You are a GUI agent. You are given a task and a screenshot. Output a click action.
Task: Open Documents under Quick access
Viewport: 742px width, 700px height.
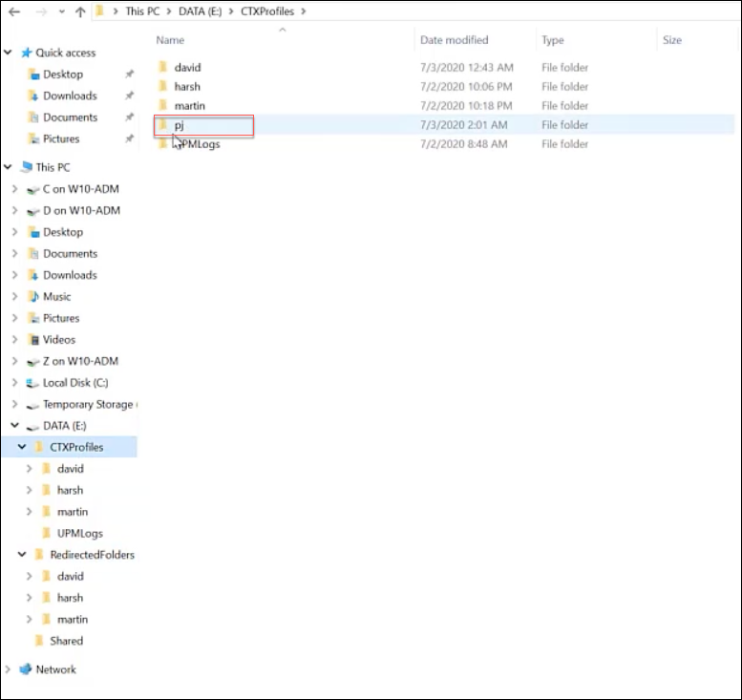(70, 117)
